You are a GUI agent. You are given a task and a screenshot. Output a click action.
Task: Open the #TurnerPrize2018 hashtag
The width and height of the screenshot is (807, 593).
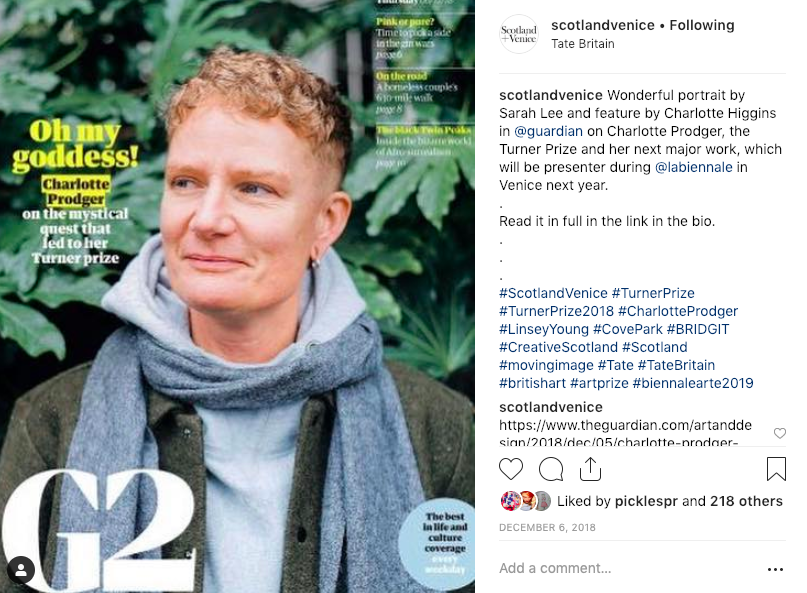click(556, 311)
